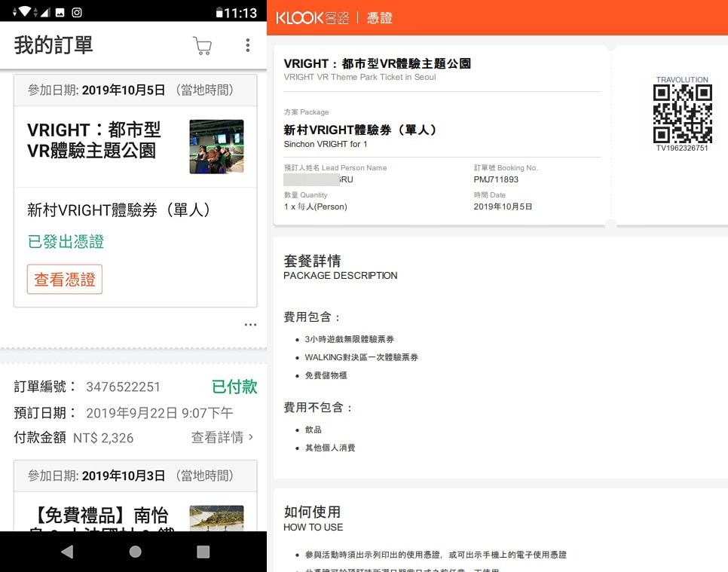Click 免費儲物櫃 bullet item

pyautogui.click(x=326, y=375)
